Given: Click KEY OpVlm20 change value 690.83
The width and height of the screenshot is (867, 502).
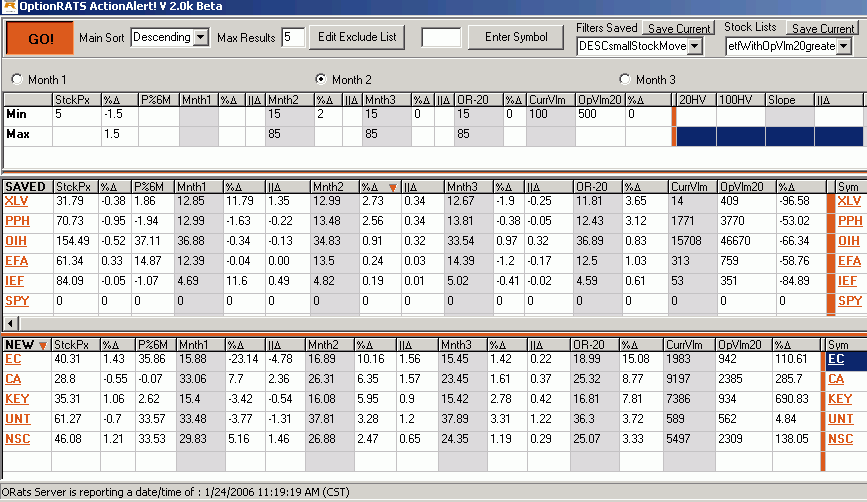Looking at the screenshot, I should (792, 399).
